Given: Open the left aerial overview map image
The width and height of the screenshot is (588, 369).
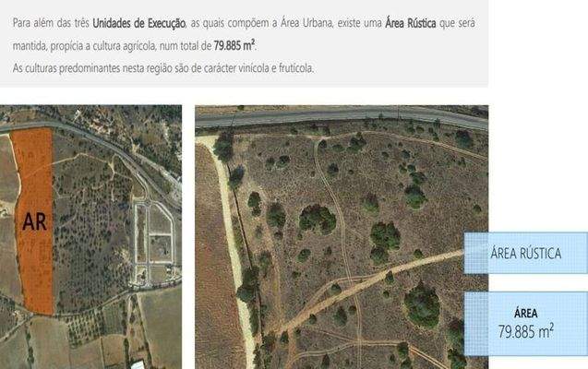Looking at the screenshot, I should (x=90, y=237).
